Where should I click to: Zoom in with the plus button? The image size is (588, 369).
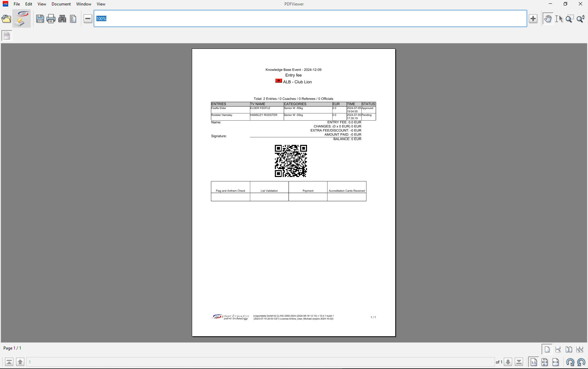(x=533, y=18)
